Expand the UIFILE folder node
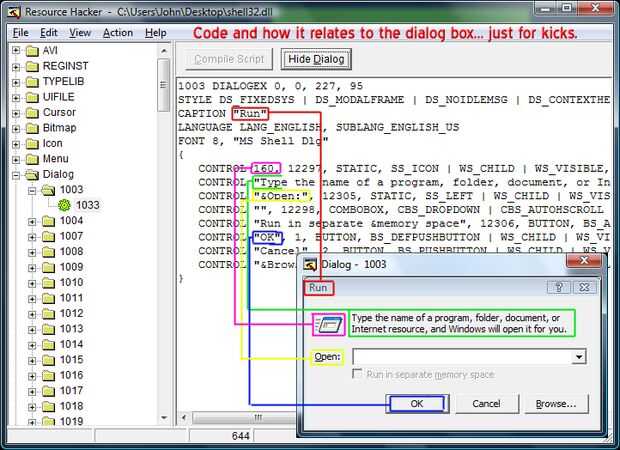 point(16,98)
